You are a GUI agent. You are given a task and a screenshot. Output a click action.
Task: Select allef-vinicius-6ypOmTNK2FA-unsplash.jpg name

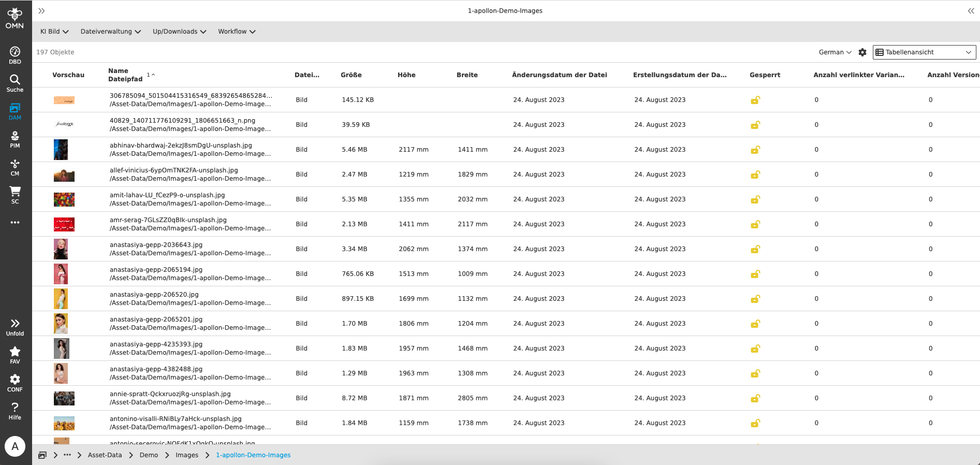click(174, 170)
